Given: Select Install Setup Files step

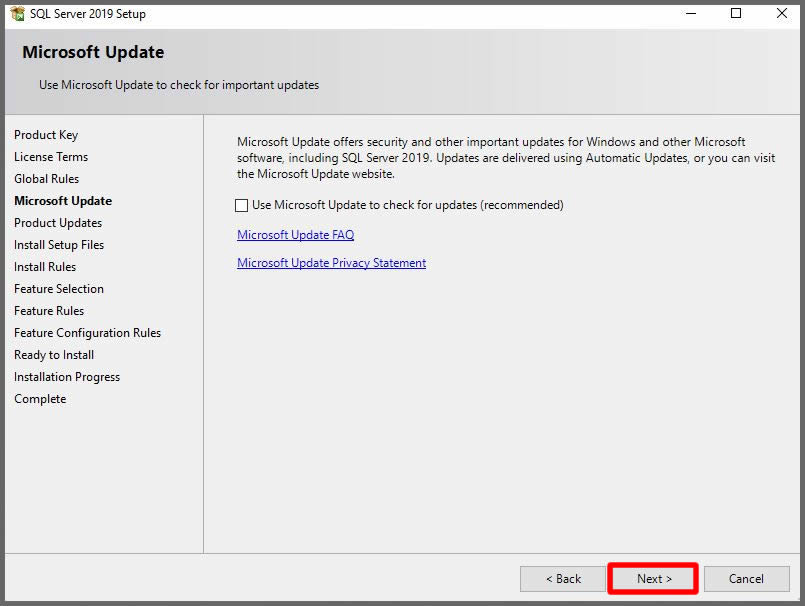Looking at the screenshot, I should click(59, 245).
